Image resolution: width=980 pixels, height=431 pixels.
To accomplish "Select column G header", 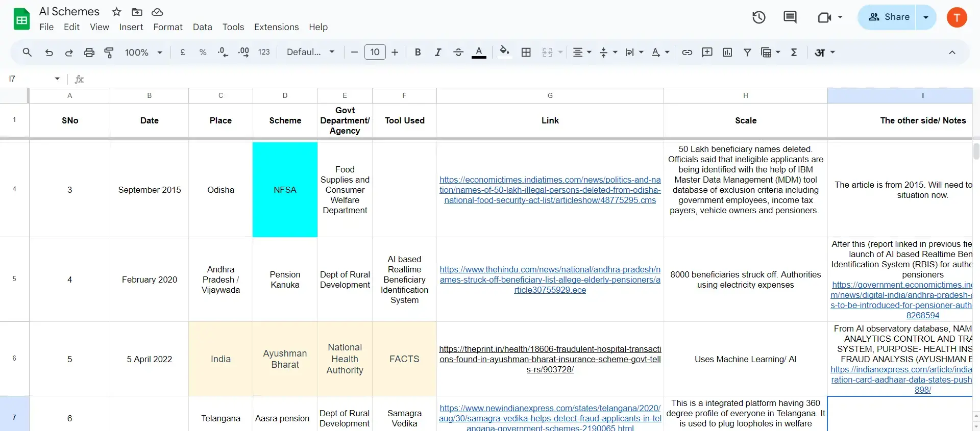I will (x=550, y=95).
